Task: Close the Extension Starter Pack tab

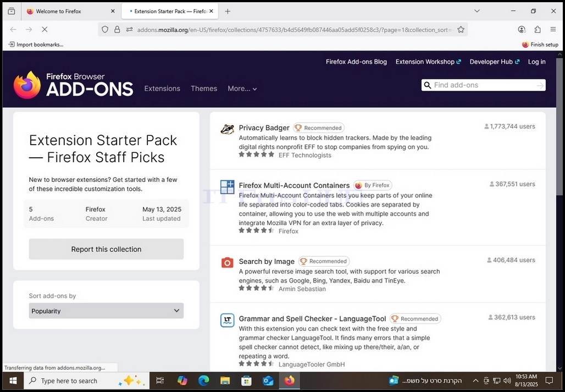Action: pyautogui.click(x=211, y=11)
